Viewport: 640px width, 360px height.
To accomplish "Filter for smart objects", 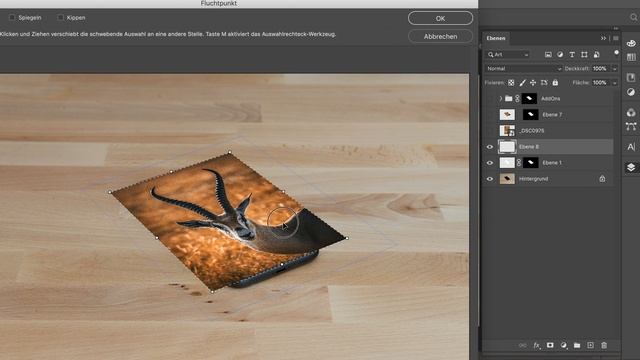I will [x=596, y=54].
